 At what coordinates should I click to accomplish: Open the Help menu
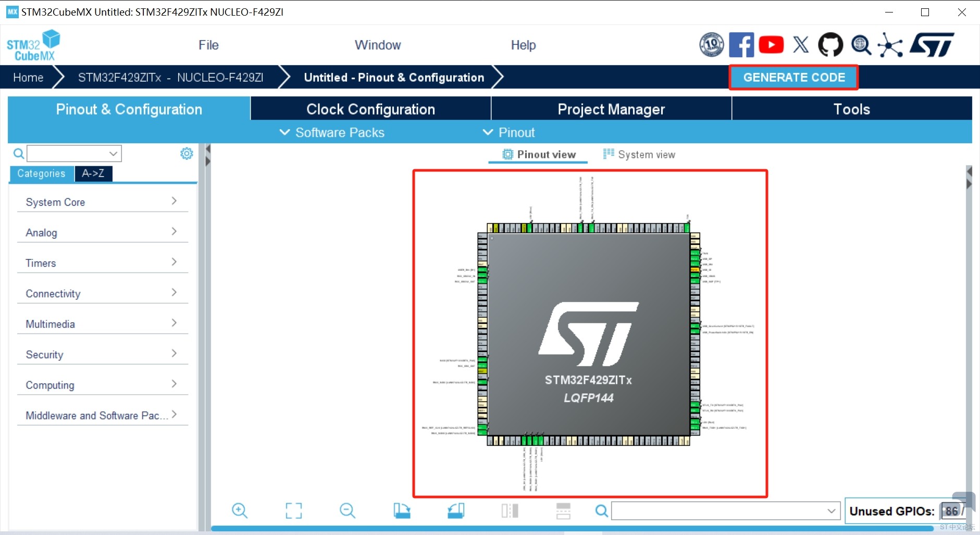coord(523,45)
